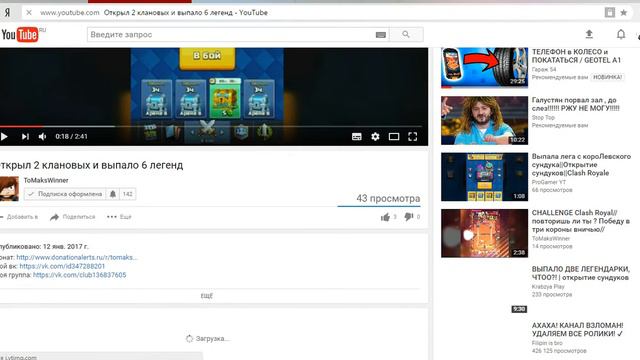Open 'ТЕЛЕФОН в КОЛЕСО и ПОКАТАТЬСЯ' title
The image size is (640, 360).
576,56
